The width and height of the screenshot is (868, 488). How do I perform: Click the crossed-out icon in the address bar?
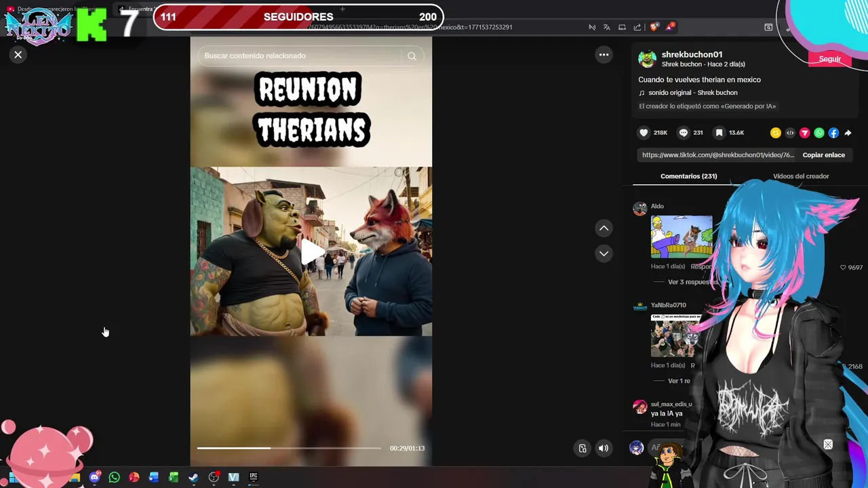click(592, 27)
